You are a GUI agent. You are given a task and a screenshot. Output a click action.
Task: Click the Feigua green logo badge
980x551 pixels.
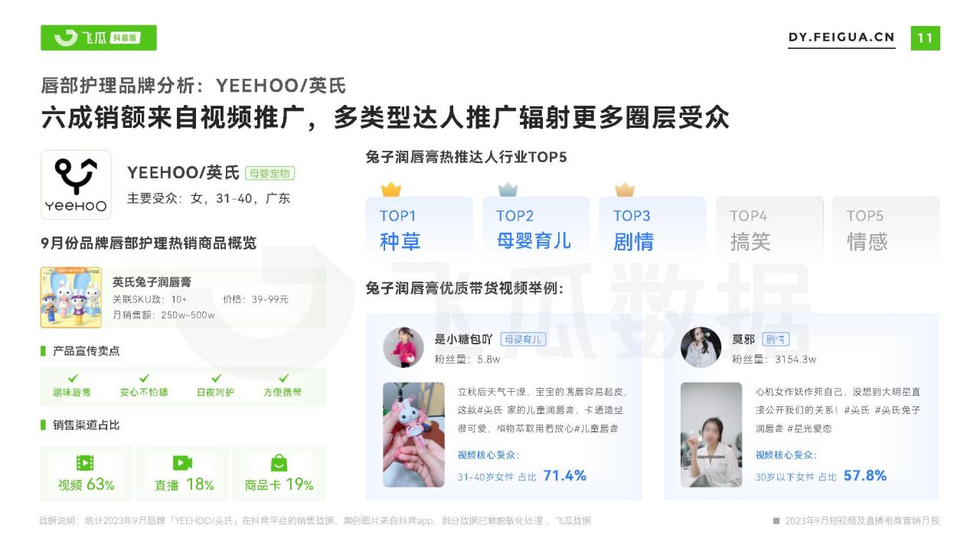(99, 37)
